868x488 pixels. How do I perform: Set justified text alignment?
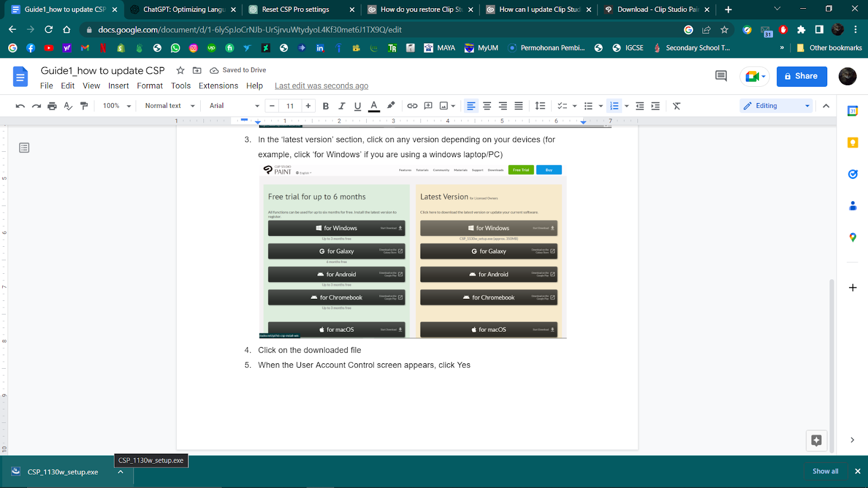519,106
